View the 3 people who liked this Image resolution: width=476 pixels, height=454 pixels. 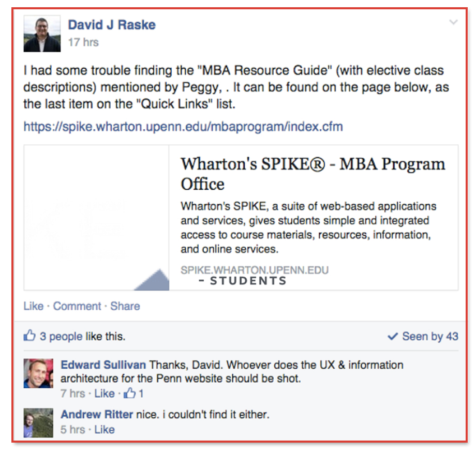point(61,337)
